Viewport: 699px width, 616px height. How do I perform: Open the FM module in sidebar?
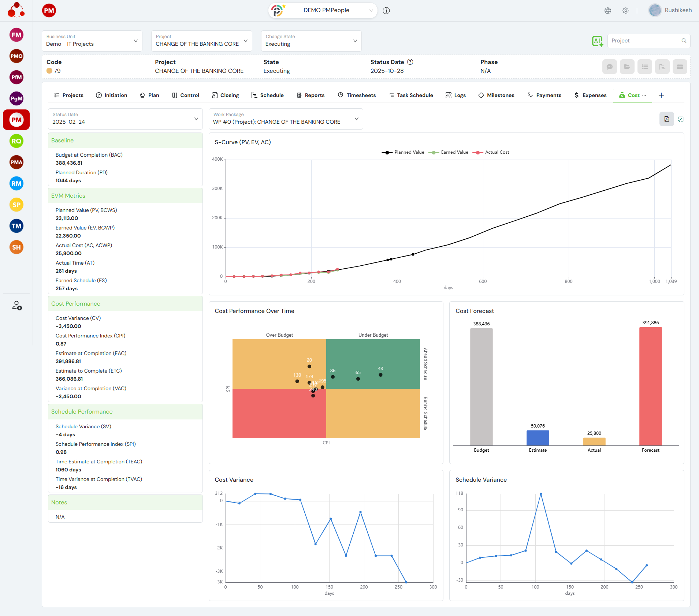click(16, 35)
